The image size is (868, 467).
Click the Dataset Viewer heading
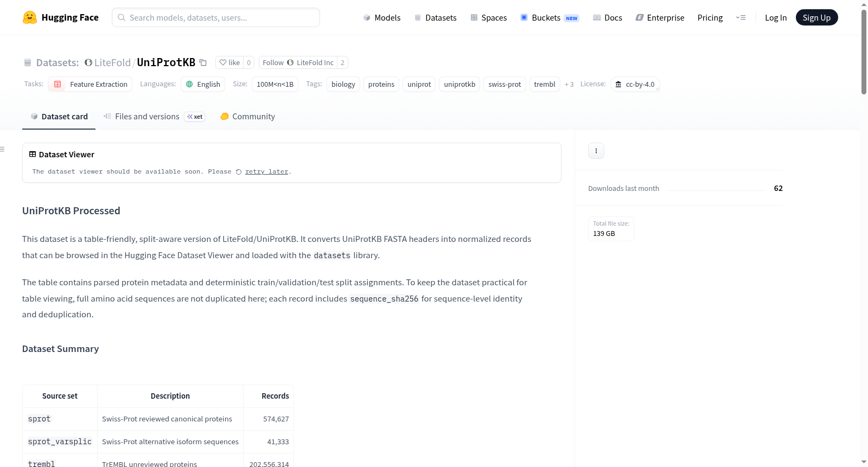66,155
